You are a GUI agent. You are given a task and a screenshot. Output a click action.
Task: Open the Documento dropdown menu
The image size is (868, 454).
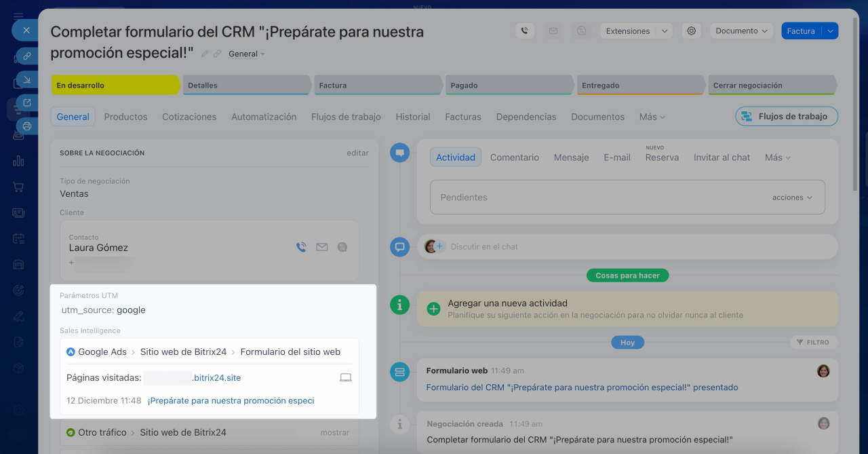point(741,31)
